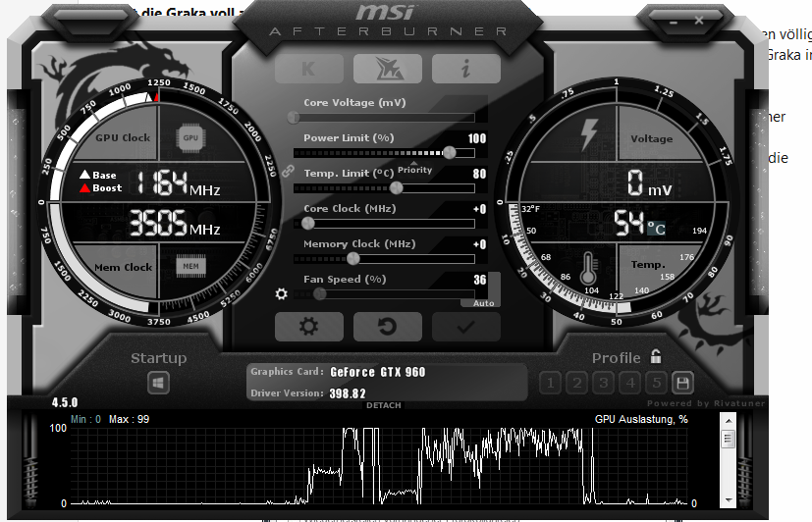Click the driver version 398.82 text
The width and height of the screenshot is (812, 522).
pos(348,393)
